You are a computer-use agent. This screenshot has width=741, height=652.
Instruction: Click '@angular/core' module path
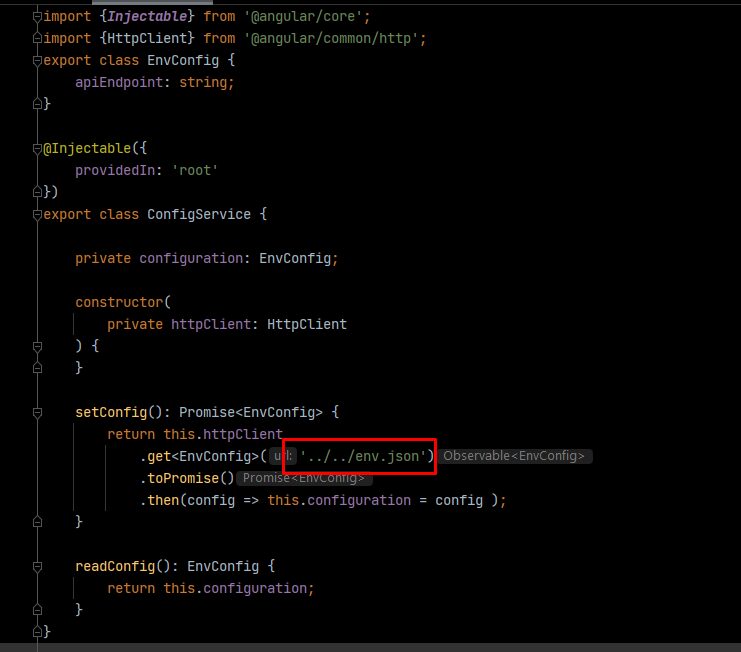pos(302,17)
